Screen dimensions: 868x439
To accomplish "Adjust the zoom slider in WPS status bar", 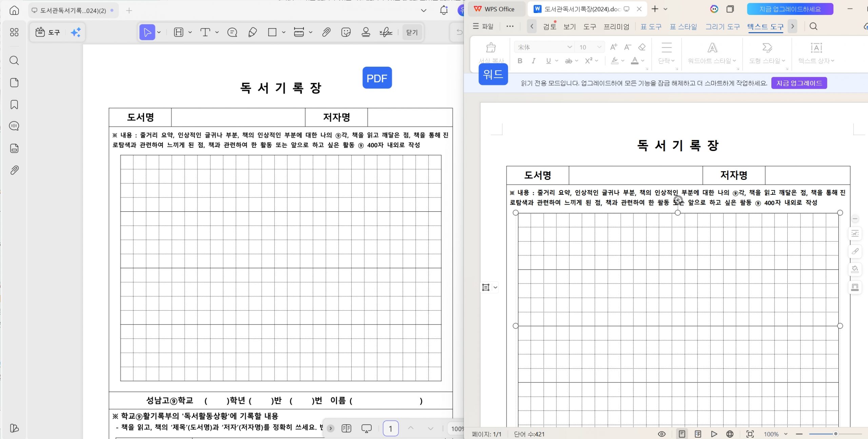I will point(835,434).
